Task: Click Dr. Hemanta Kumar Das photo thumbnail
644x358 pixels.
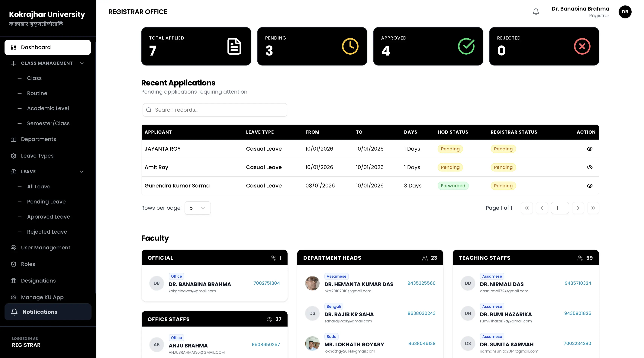Action: (312, 283)
